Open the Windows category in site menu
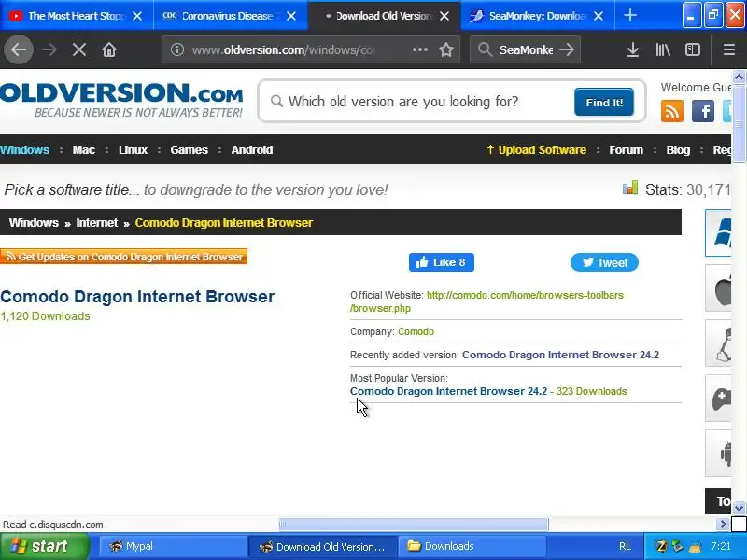Screen dimensions: 747x560 (x=25, y=150)
